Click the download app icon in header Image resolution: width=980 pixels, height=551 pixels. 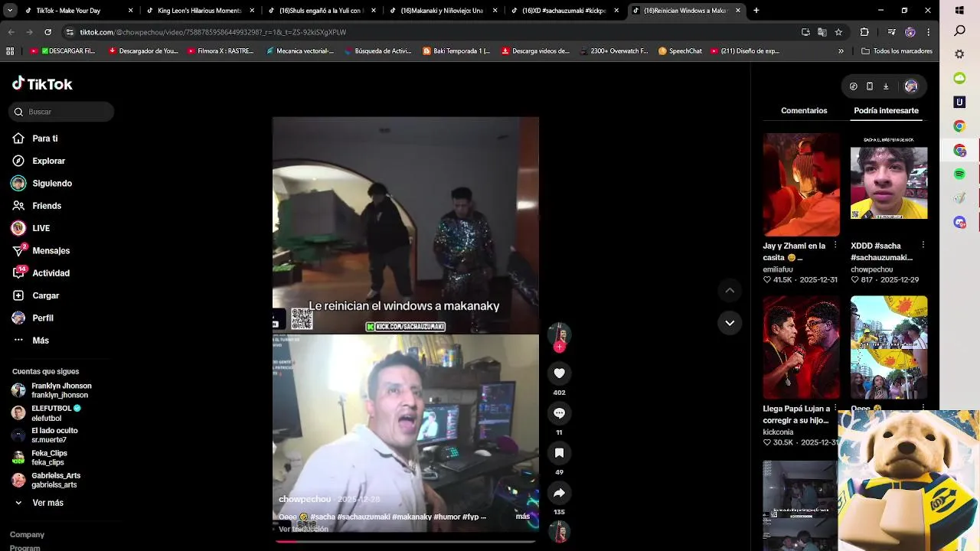pos(886,86)
